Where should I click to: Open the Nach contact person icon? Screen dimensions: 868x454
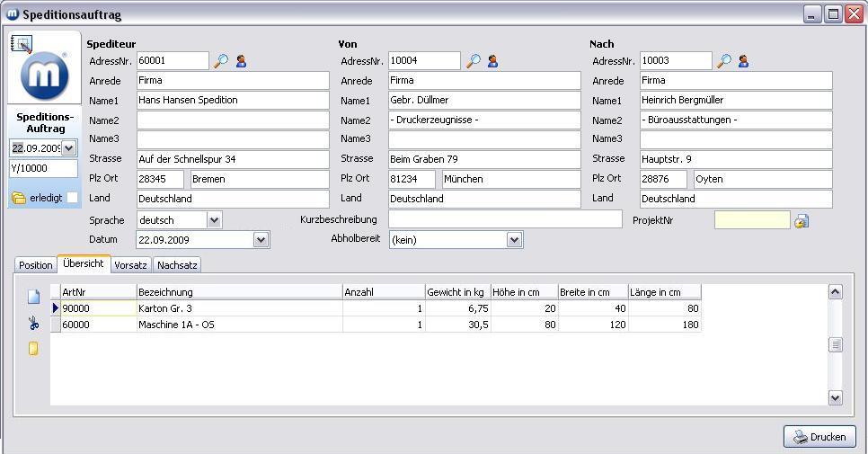coord(743,61)
